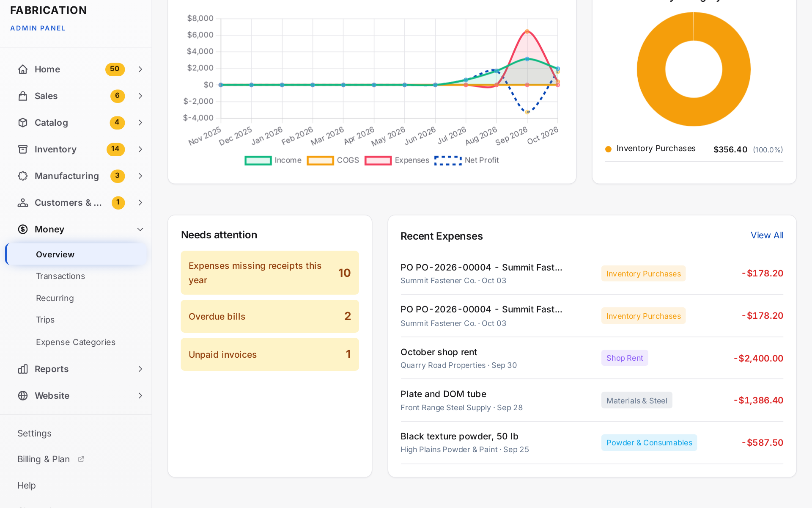Toggle the COGS series in chart legend

tap(333, 160)
